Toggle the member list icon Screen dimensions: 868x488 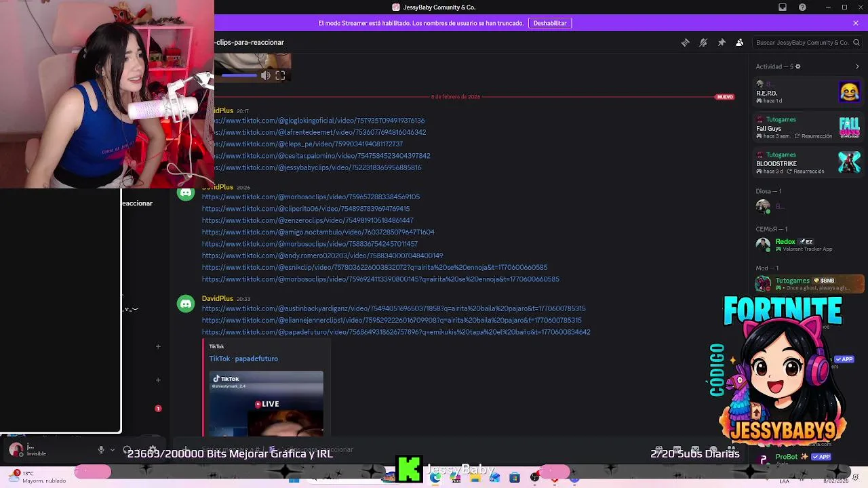pos(740,43)
